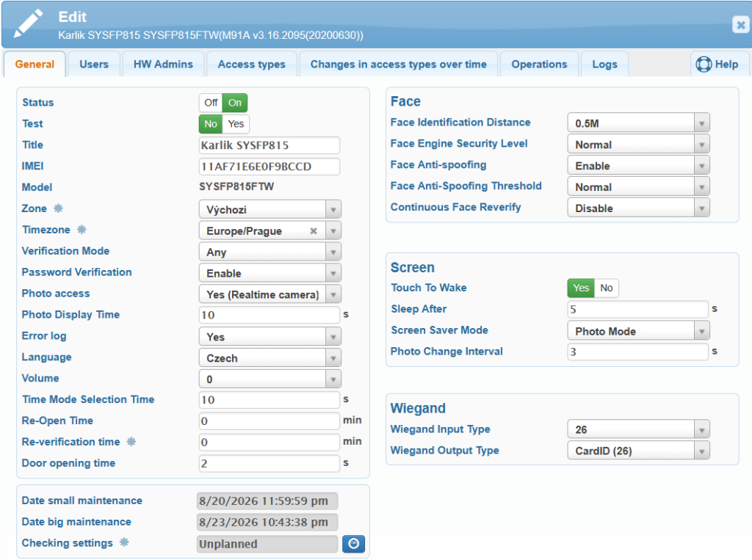
Task: Click the Re-Open Time field
Action: [x=270, y=421]
